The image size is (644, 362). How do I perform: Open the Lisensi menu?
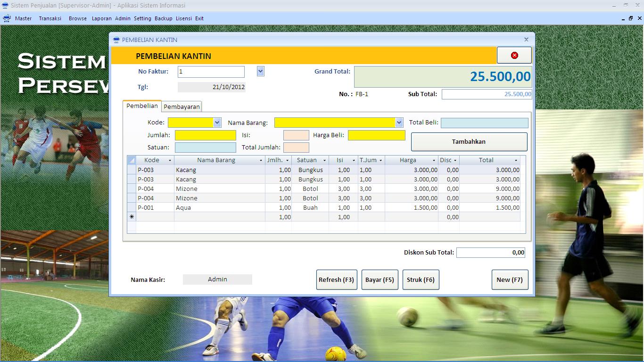point(184,18)
